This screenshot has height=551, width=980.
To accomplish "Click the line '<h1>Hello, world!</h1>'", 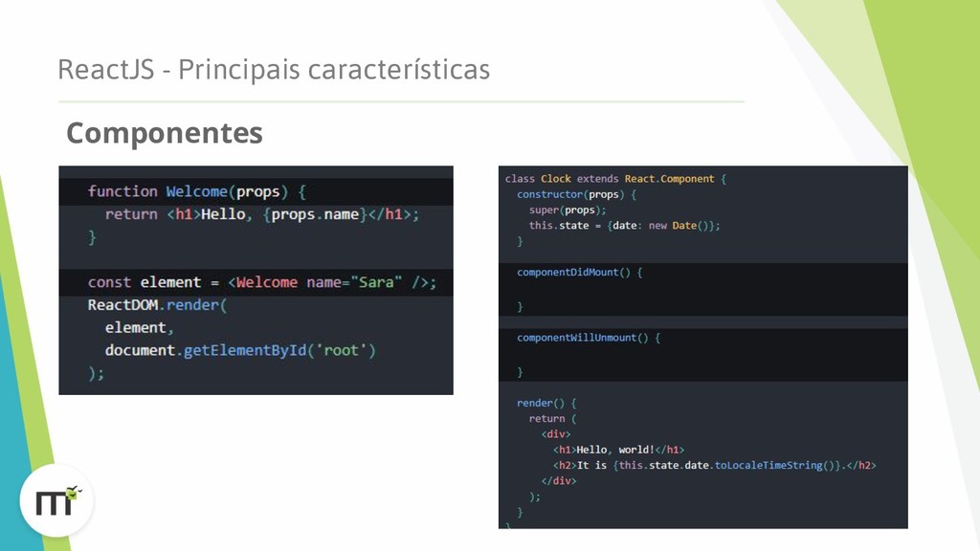I will click(x=619, y=450).
